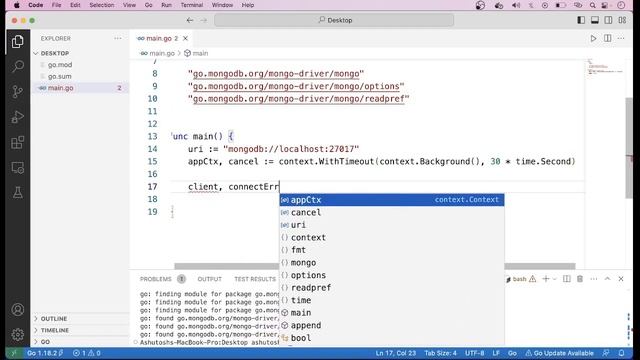Viewport: 640px width, 360px height.
Task: Choose the cancel autocomplete suggestion
Action: click(392, 213)
